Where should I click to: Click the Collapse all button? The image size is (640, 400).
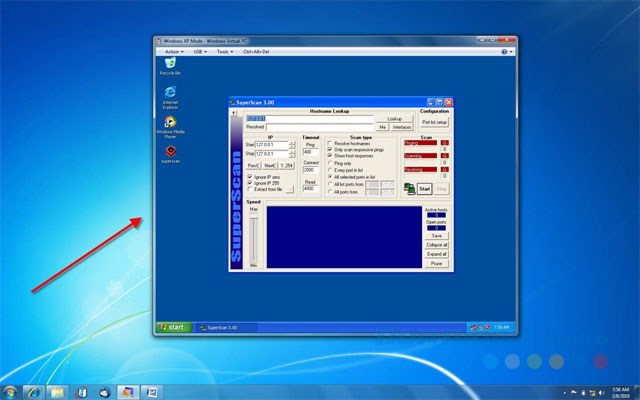[437, 245]
